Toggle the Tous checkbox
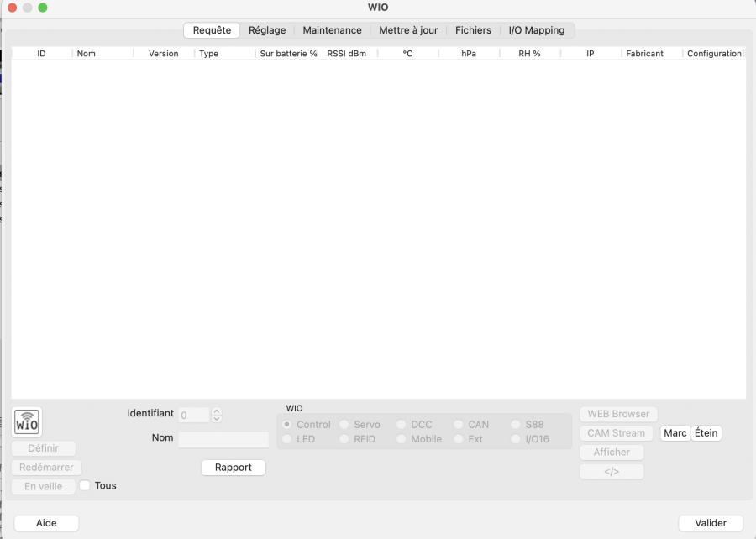This screenshot has height=539, width=756. coord(85,485)
